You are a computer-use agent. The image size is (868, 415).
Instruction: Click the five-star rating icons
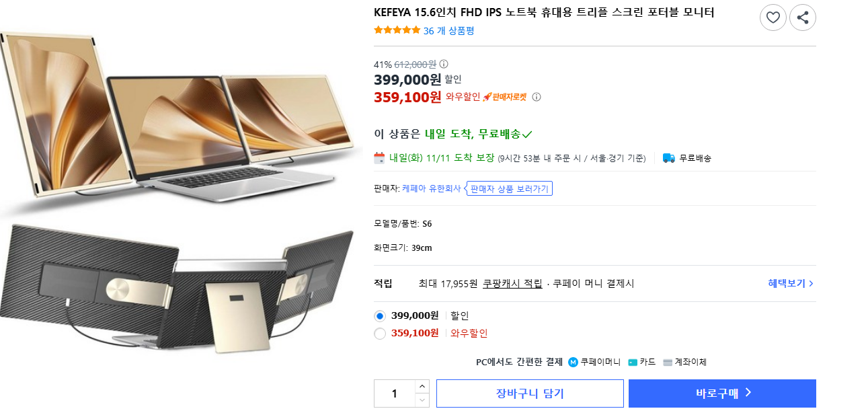(x=397, y=30)
